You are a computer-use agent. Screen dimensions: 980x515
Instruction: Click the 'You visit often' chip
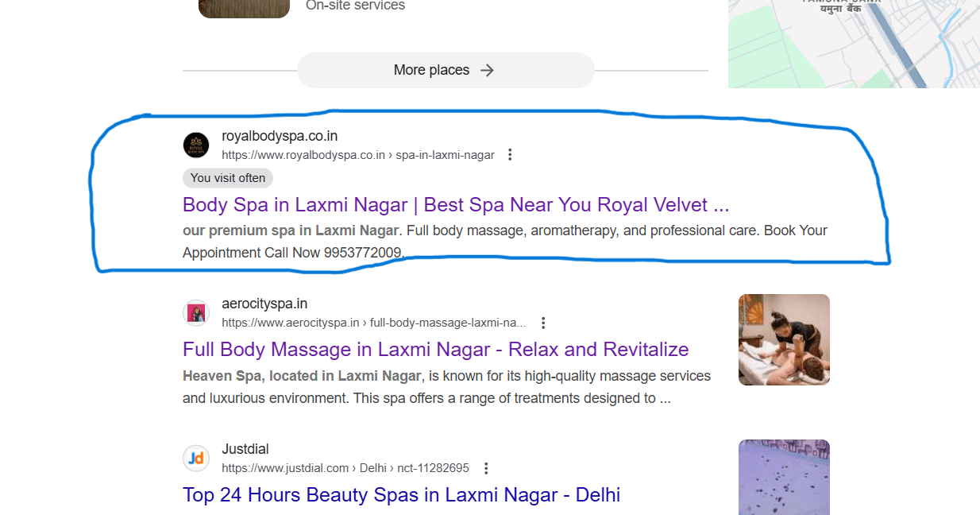pos(227,177)
